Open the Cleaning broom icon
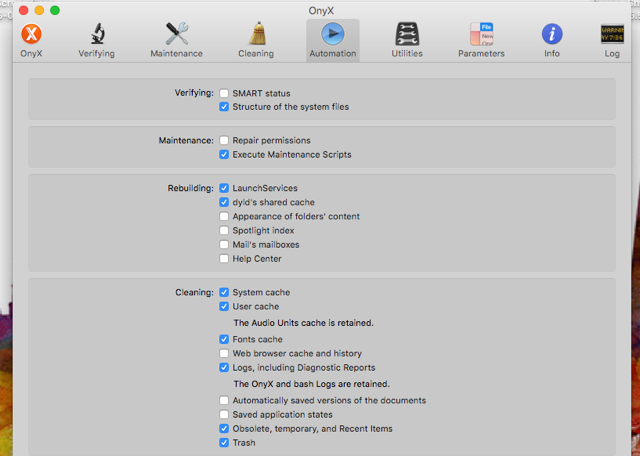Image resolution: width=640 pixels, height=456 pixels. pos(257,33)
